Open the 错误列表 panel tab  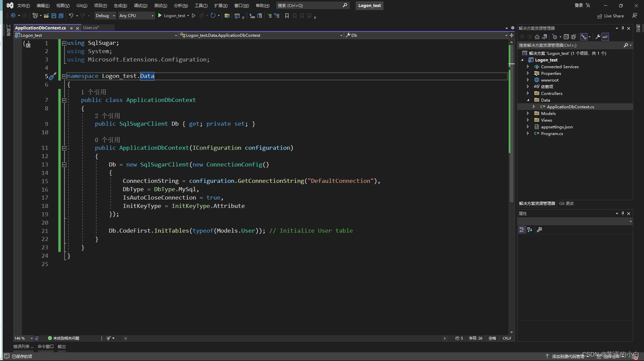click(23, 347)
